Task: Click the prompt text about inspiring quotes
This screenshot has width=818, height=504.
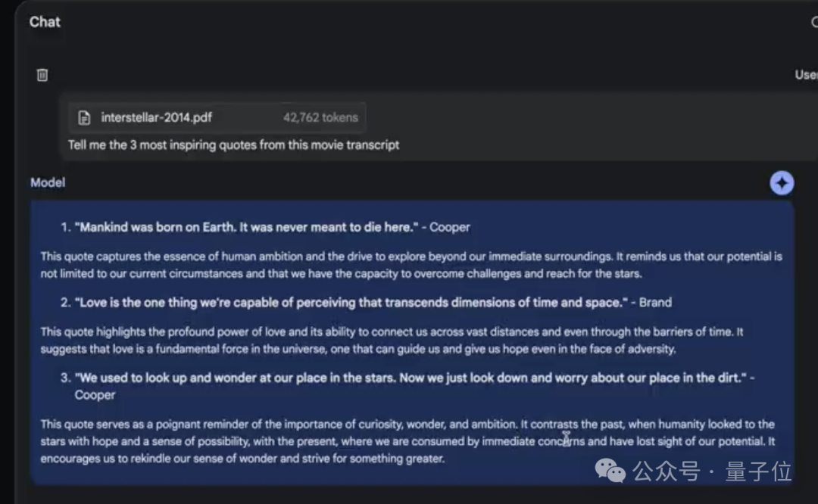Action: (x=233, y=145)
